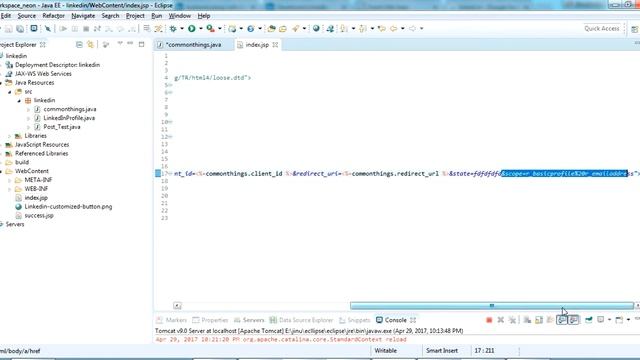Open the Source menu
Screen dimensions: 640x360
tap(27, 16)
